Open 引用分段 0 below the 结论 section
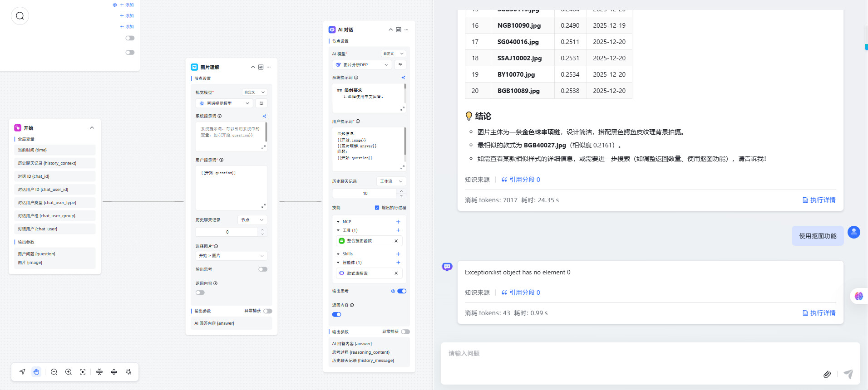The height and width of the screenshot is (390, 868). coord(521,180)
